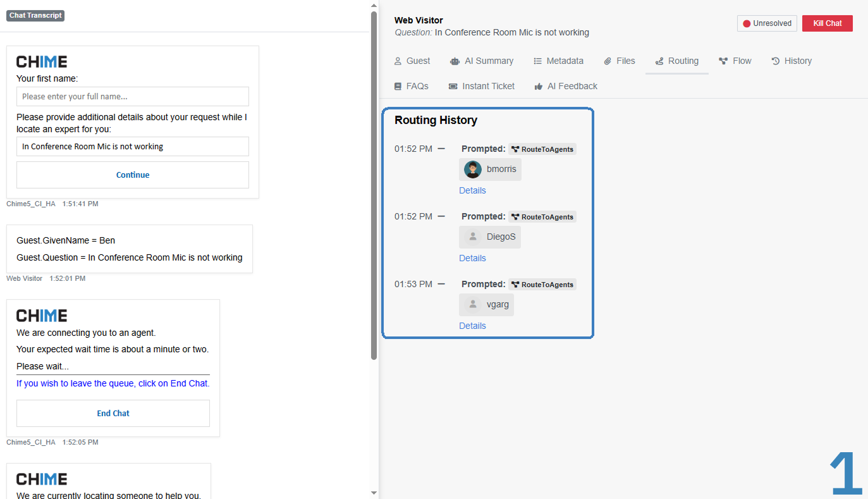This screenshot has width=868, height=499.
Task: Open the Instant Ticket tab
Action: click(482, 87)
